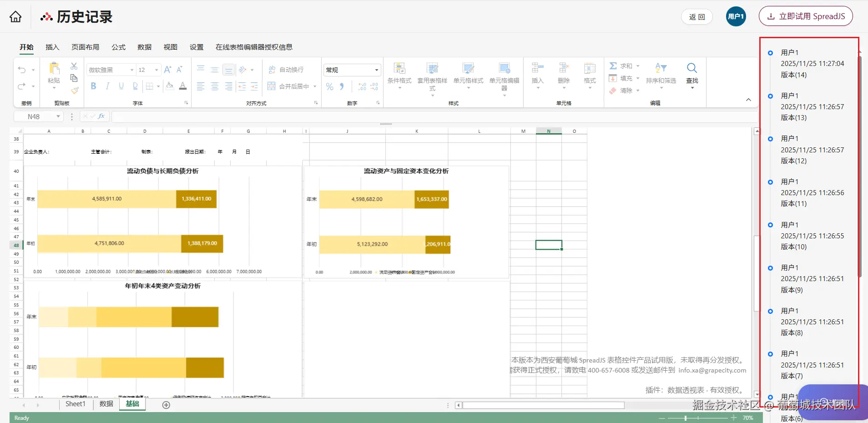Viewport: 868px width, 423px height.
Task: Open 排序和筛选 sort and filter
Action: [x=661, y=76]
